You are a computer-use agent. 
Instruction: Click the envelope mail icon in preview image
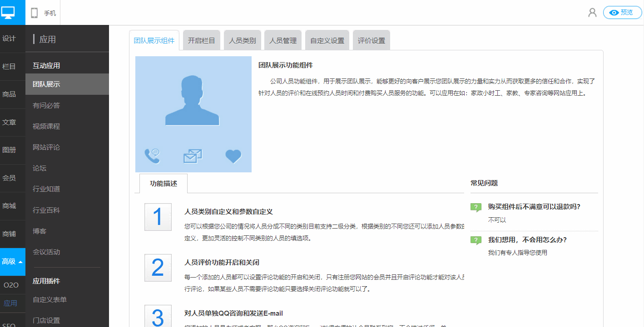(x=193, y=156)
